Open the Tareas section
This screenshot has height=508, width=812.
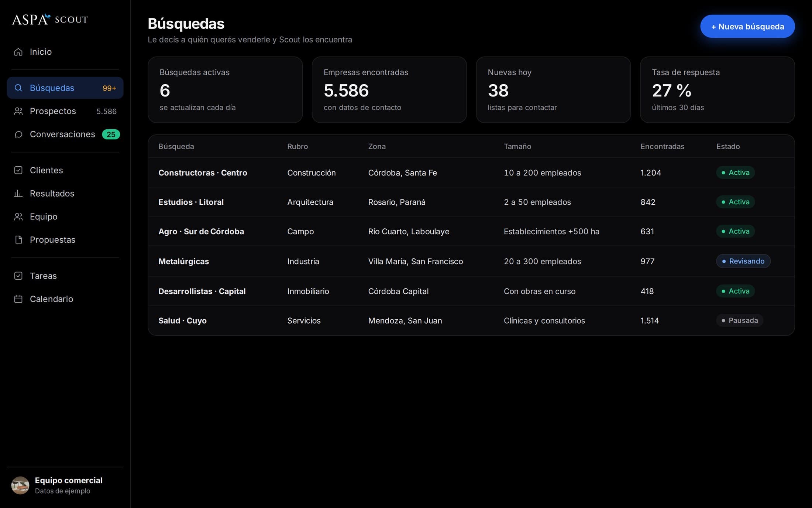[65, 276]
